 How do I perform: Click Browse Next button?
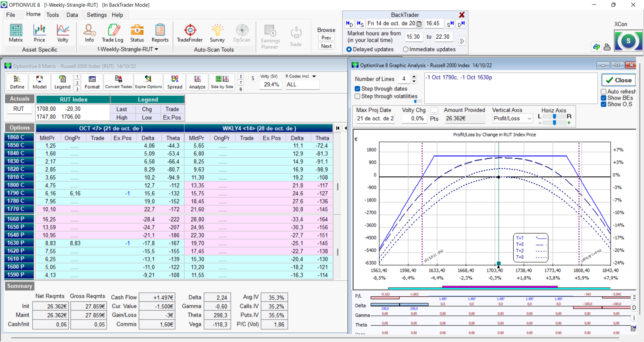326,46
